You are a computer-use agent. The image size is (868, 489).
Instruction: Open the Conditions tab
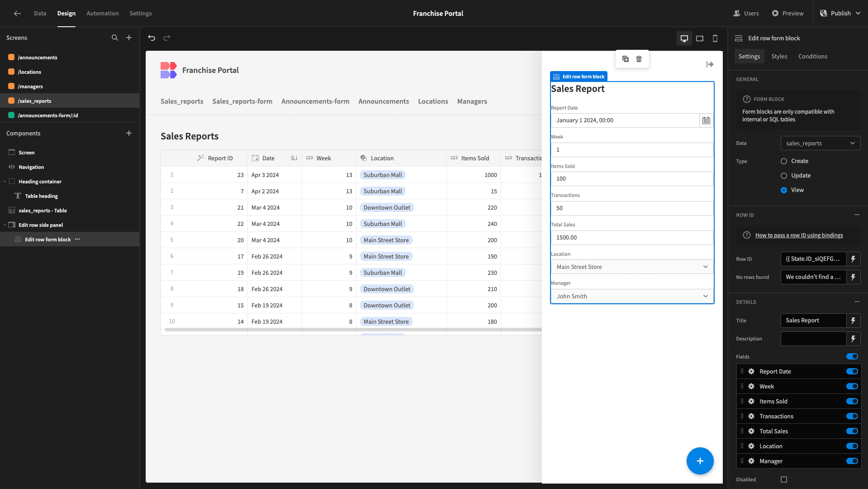[x=812, y=57]
